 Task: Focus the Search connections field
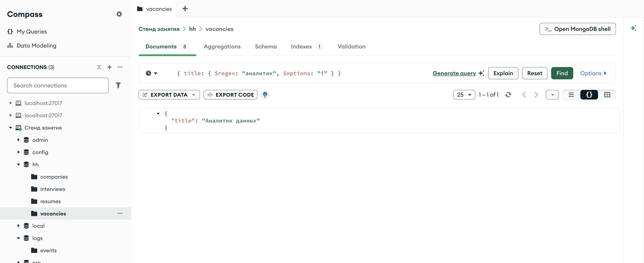click(58, 85)
